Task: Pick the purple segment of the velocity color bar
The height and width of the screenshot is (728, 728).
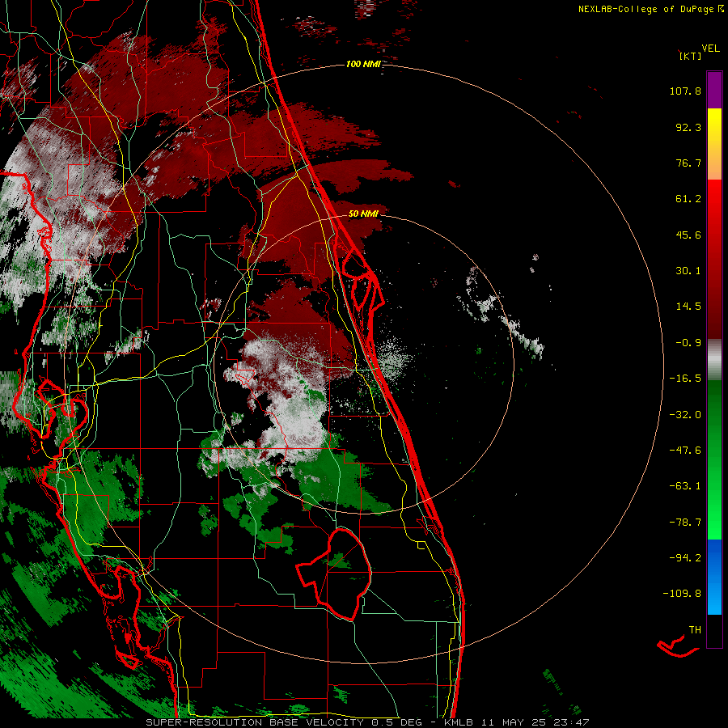Action: coord(714,90)
